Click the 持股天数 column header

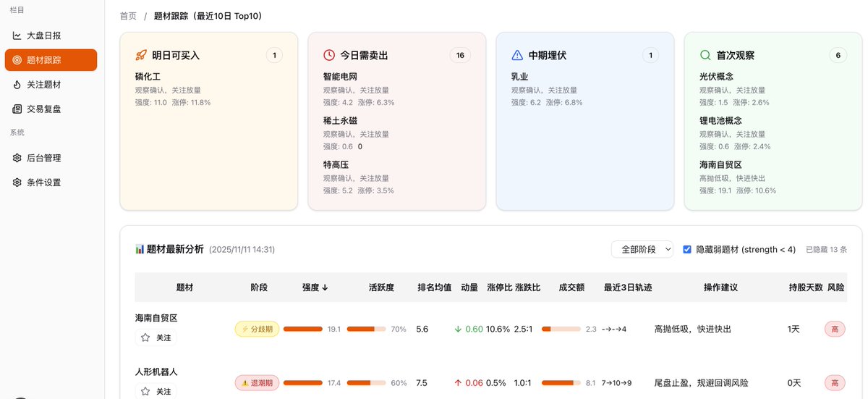point(806,287)
